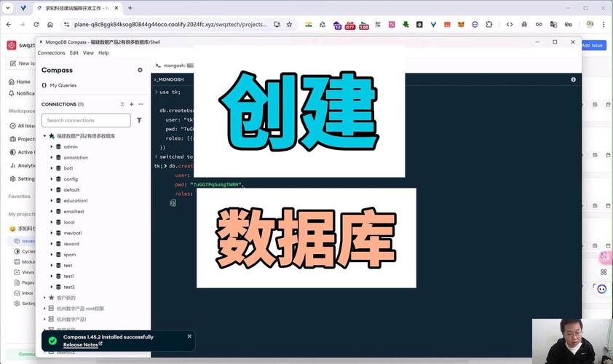Select the spam database row

[x=93, y=255]
